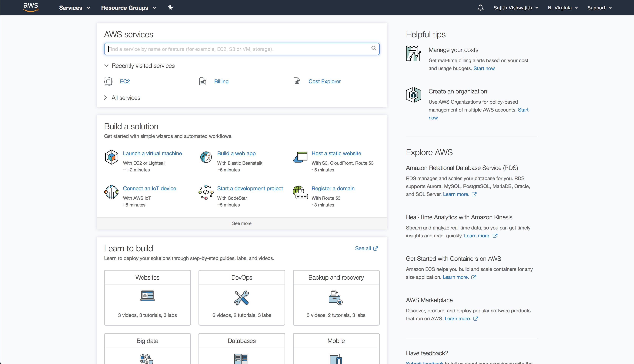Expand the All services section
This screenshot has height=364, width=634.
pyautogui.click(x=106, y=98)
